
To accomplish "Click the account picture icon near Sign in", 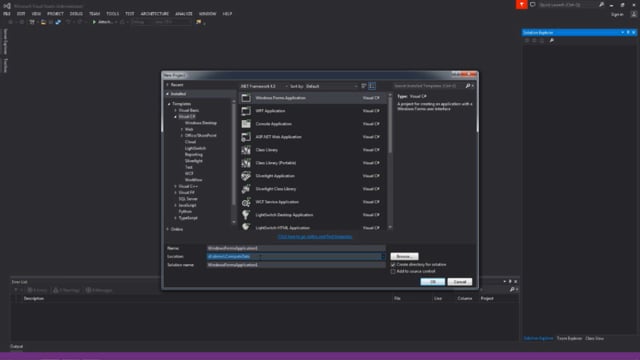I will tap(633, 14).
